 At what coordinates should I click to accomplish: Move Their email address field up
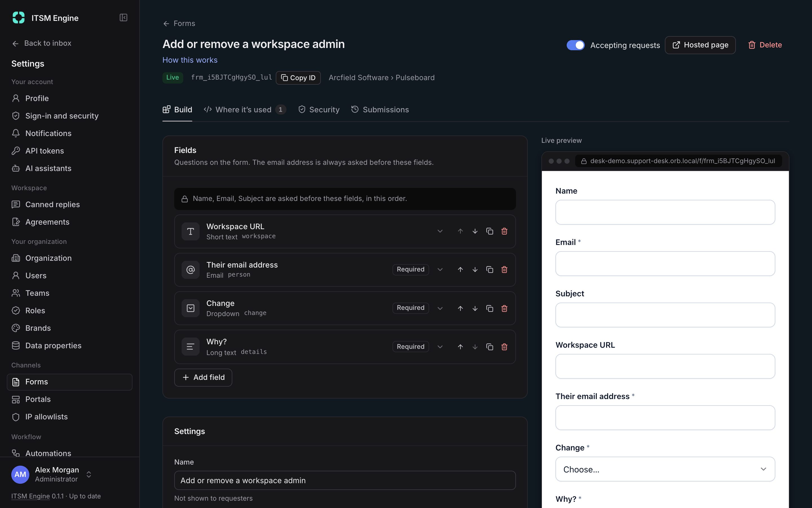[460, 270]
